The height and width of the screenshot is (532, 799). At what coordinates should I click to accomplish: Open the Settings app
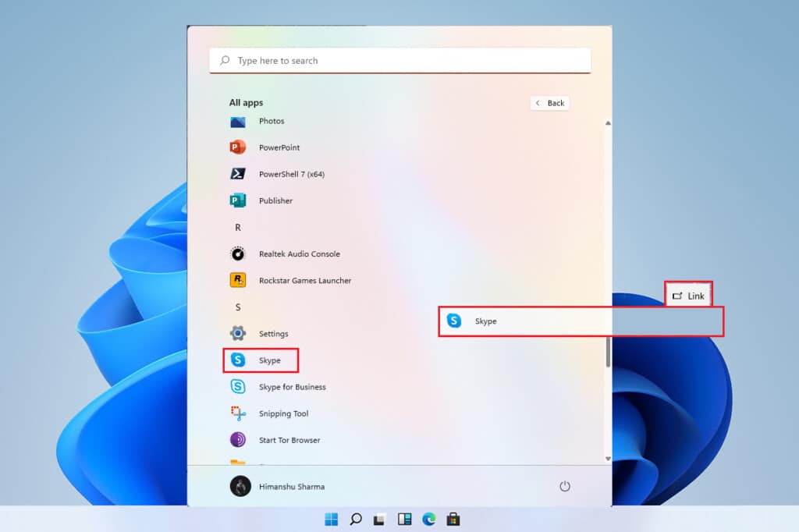pos(273,334)
